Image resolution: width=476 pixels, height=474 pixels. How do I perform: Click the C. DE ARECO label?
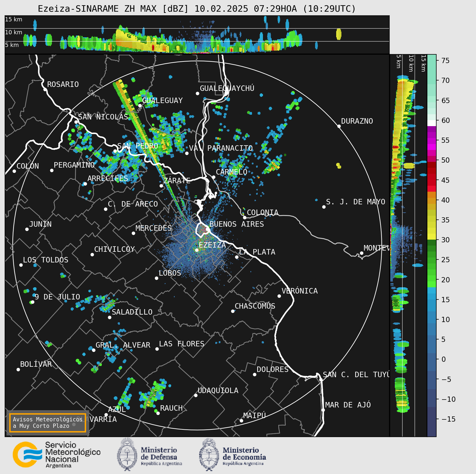[133, 204]
